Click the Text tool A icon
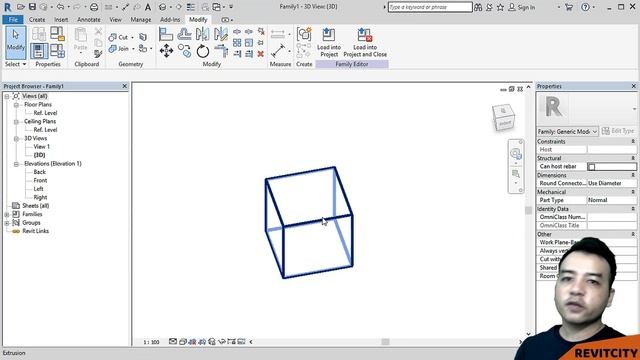 click(148, 7)
